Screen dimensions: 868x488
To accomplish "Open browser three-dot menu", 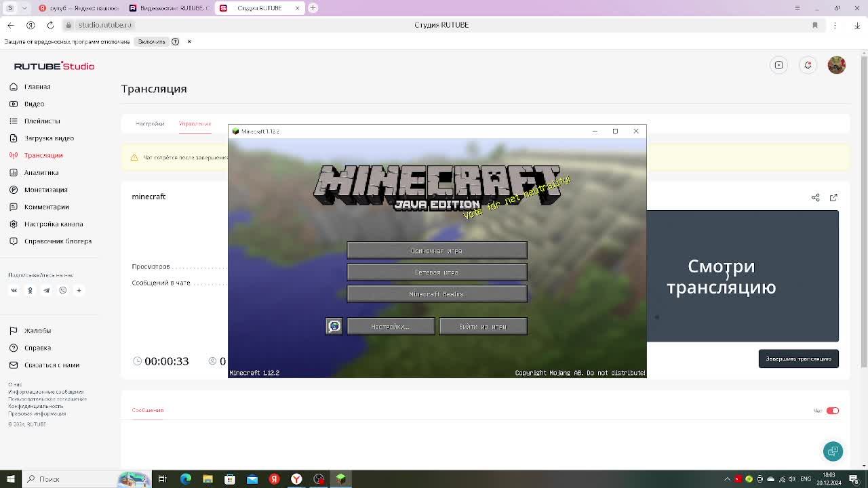I will point(836,25).
